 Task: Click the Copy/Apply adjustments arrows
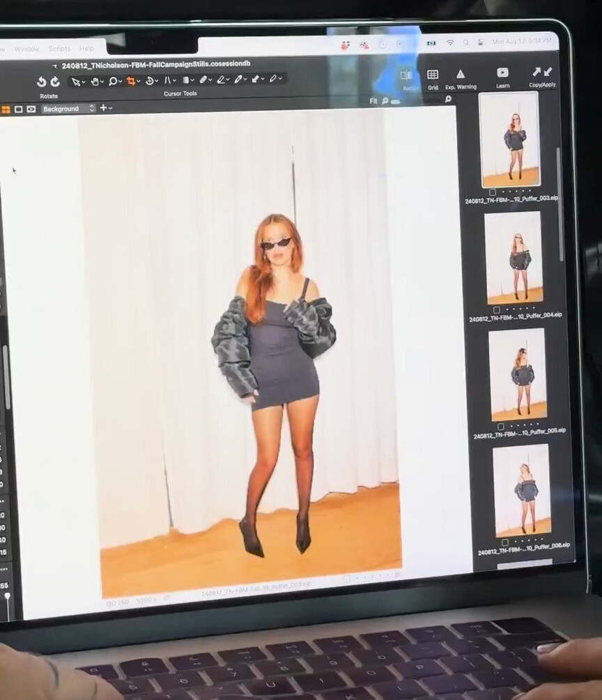[542, 71]
